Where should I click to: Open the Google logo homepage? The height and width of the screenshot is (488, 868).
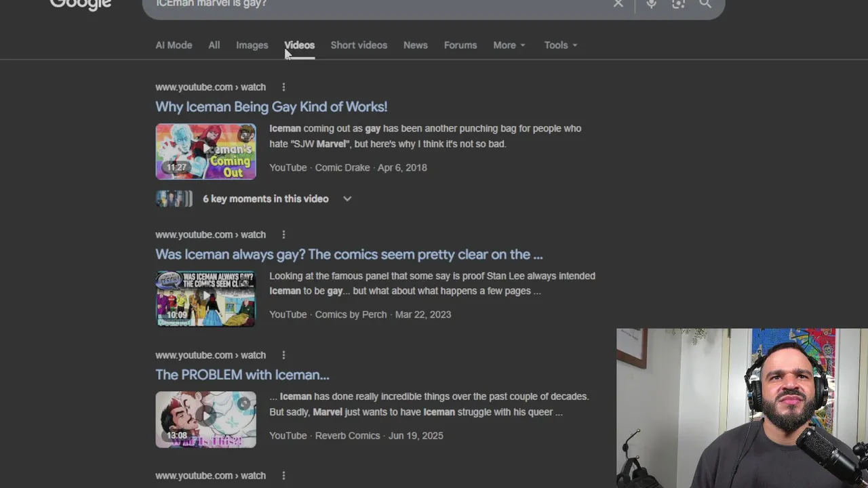click(81, 5)
